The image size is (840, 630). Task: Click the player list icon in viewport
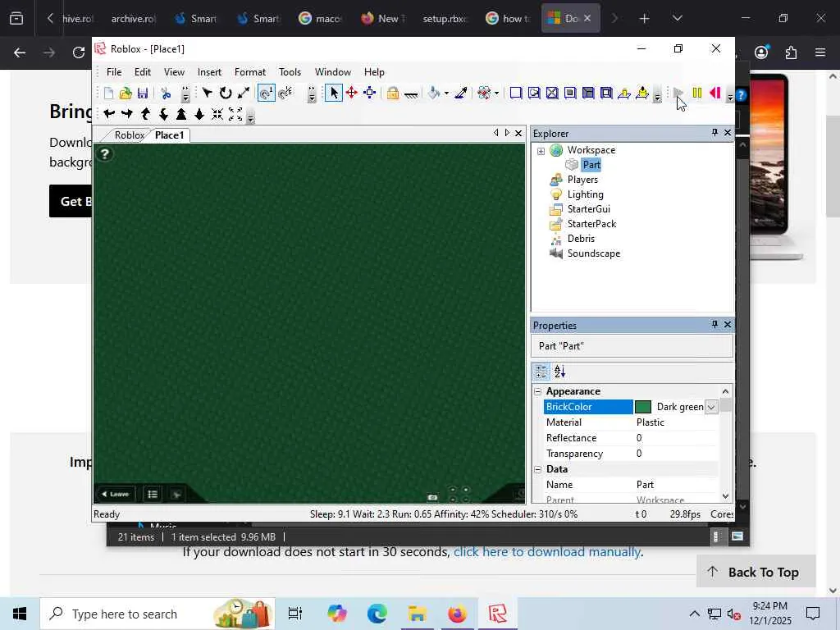tap(153, 494)
